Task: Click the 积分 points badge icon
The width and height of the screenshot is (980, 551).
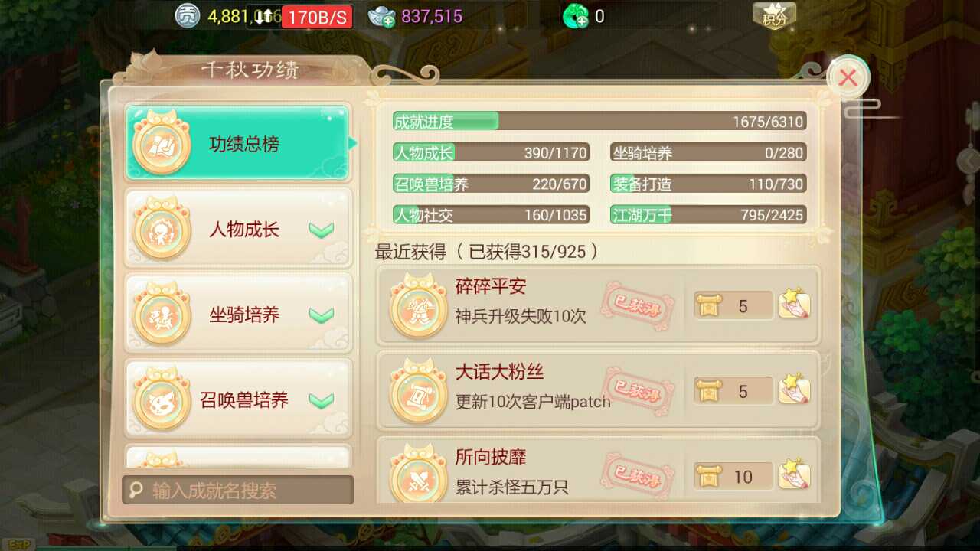Action: [774, 15]
